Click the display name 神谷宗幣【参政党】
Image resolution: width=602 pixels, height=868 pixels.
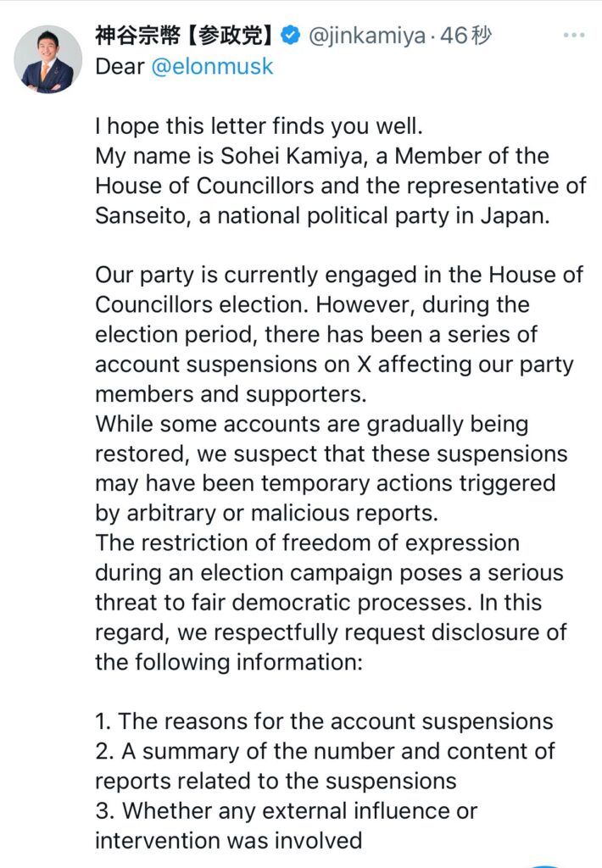point(186,36)
